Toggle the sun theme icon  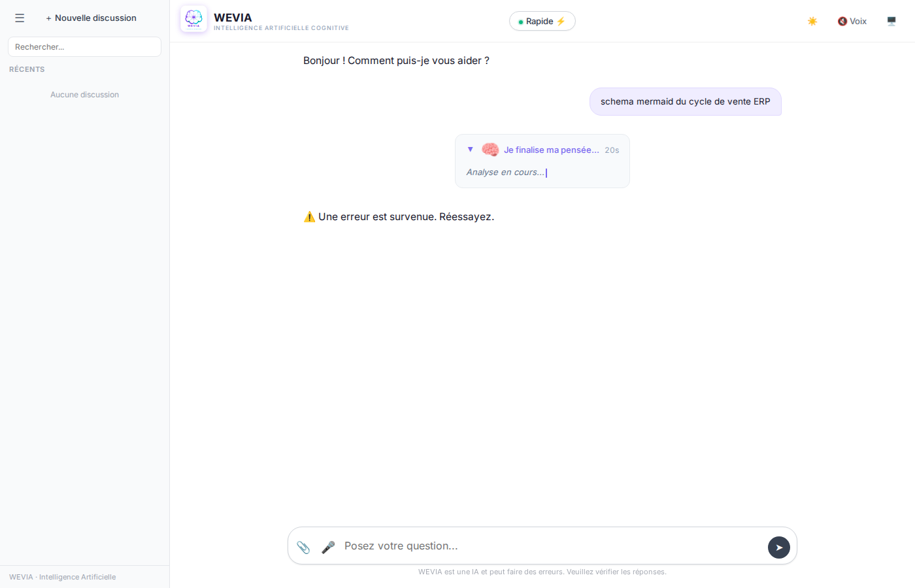812,22
